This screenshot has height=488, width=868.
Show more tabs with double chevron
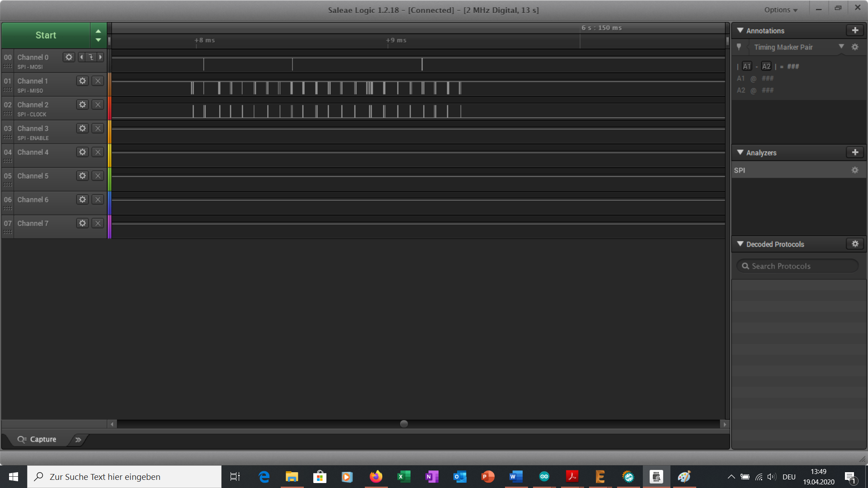click(78, 440)
